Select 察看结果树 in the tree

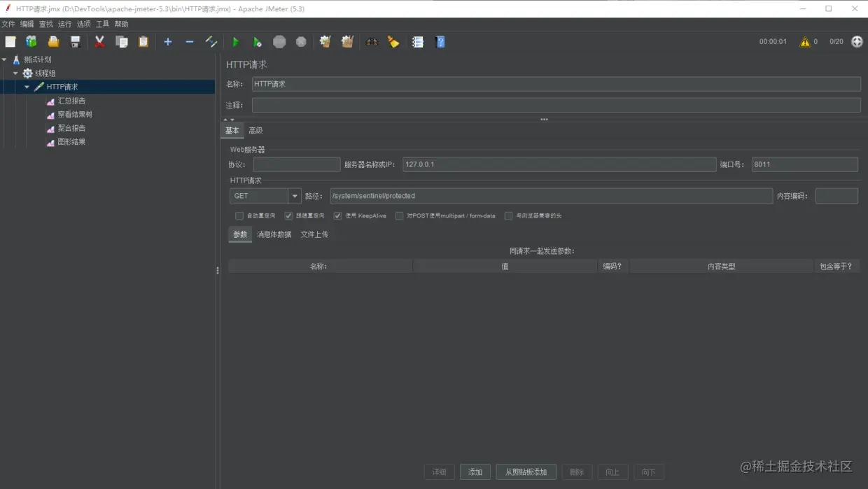75,115
